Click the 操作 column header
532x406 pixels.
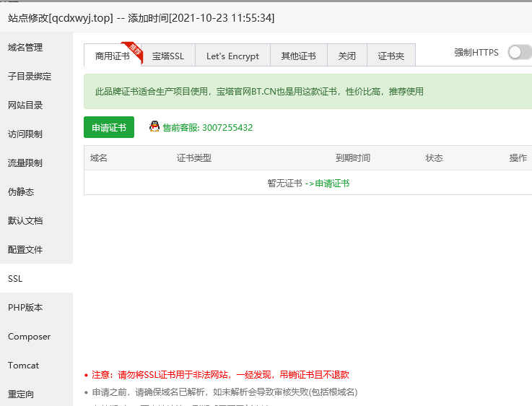pyautogui.click(x=518, y=158)
